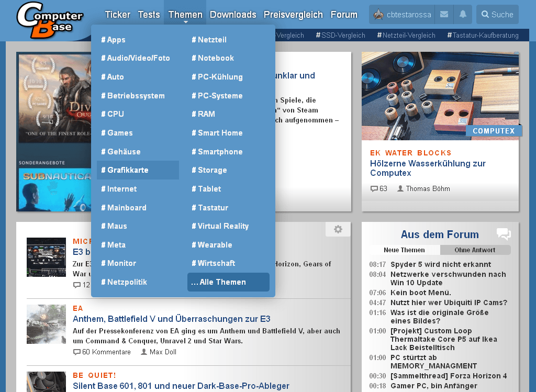536x392 pixels.
Task: Click the Microsoft E3 article thumbnail
Action: click(x=46, y=257)
